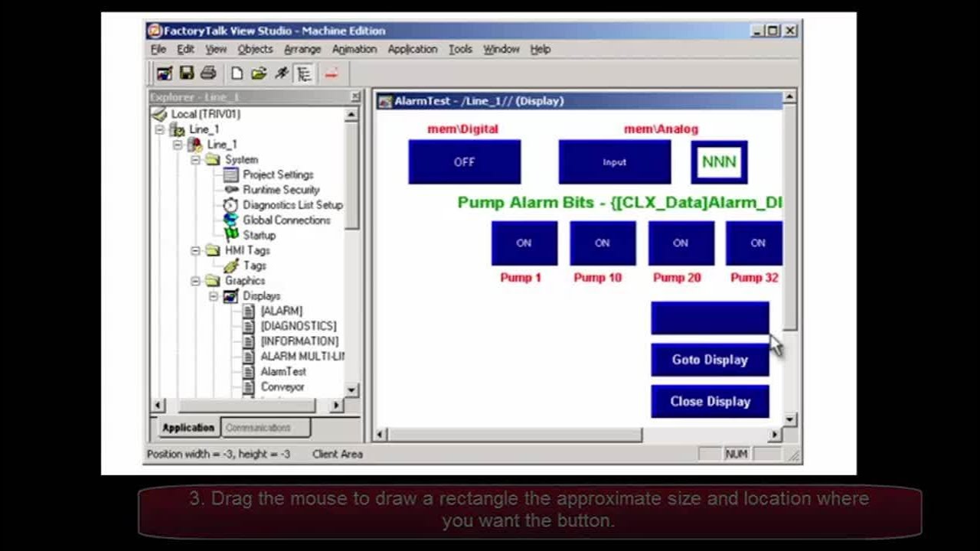Open the Objects menu
The height and width of the screenshot is (551, 980).
[255, 49]
